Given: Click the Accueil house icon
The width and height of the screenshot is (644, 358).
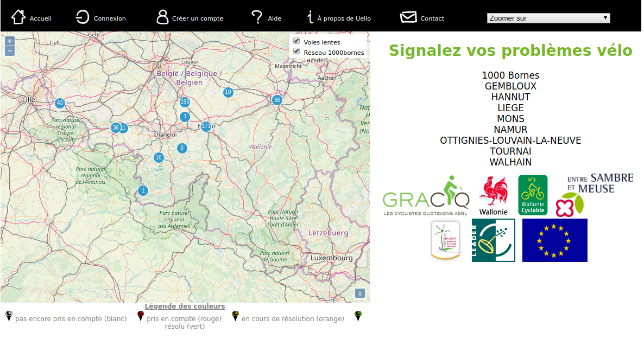Looking at the screenshot, I should coord(18,17).
